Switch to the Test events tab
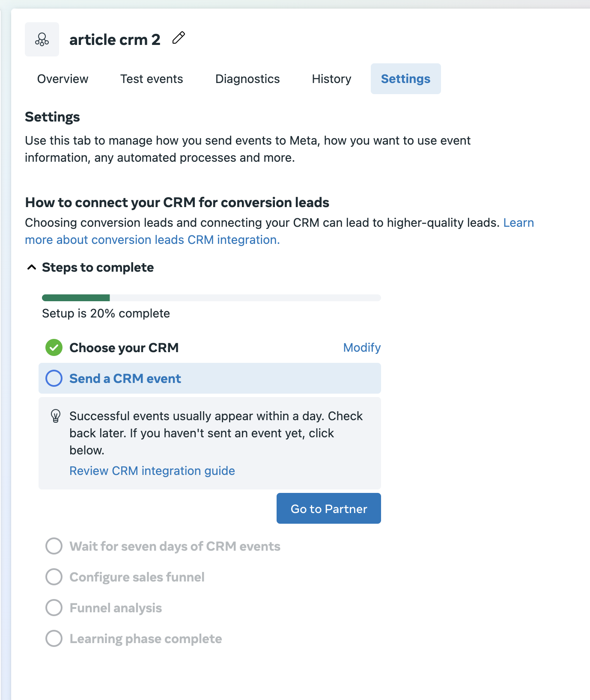This screenshot has height=700, width=590. [152, 79]
